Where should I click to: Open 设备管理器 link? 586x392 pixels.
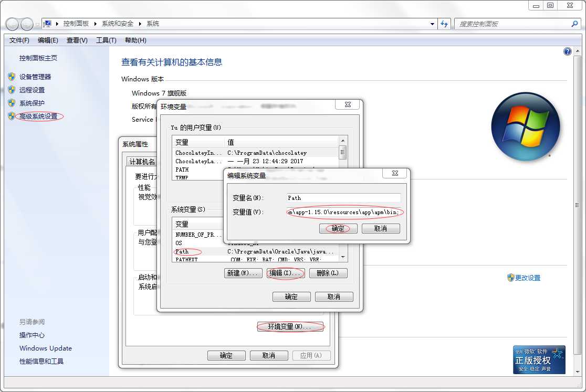click(35, 77)
